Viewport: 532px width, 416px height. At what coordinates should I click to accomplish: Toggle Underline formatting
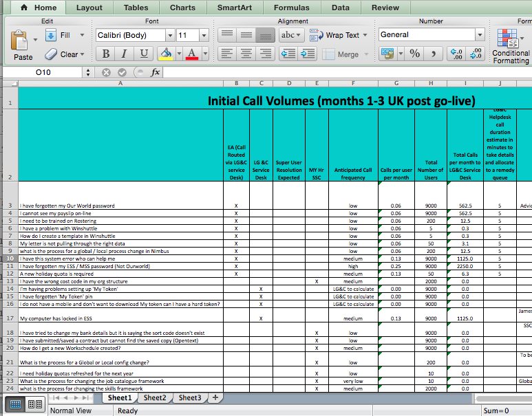pyautogui.click(x=144, y=54)
